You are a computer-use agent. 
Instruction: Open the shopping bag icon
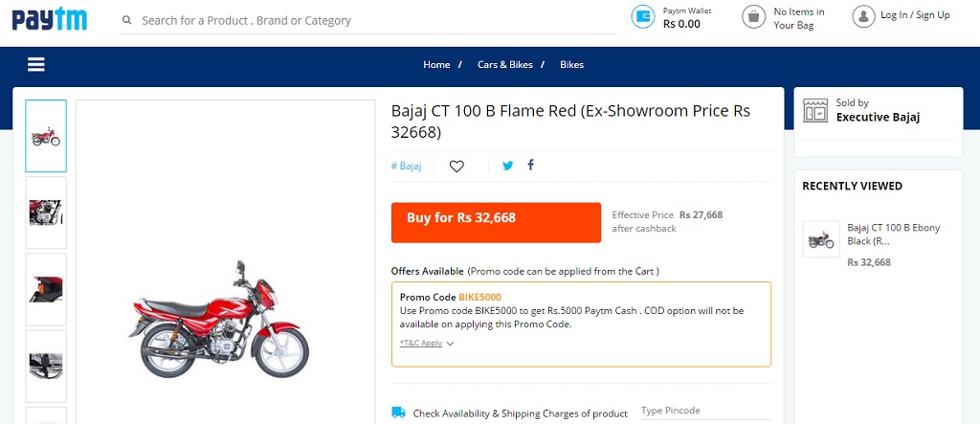pos(754,16)
